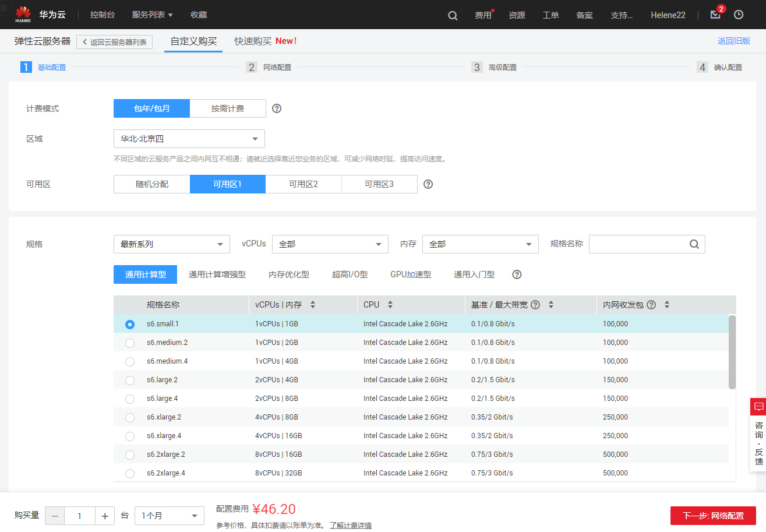This screenshot has width=766, height=532.
Task: Open the vCPUs 全部 dropdown
Action: 330,244
